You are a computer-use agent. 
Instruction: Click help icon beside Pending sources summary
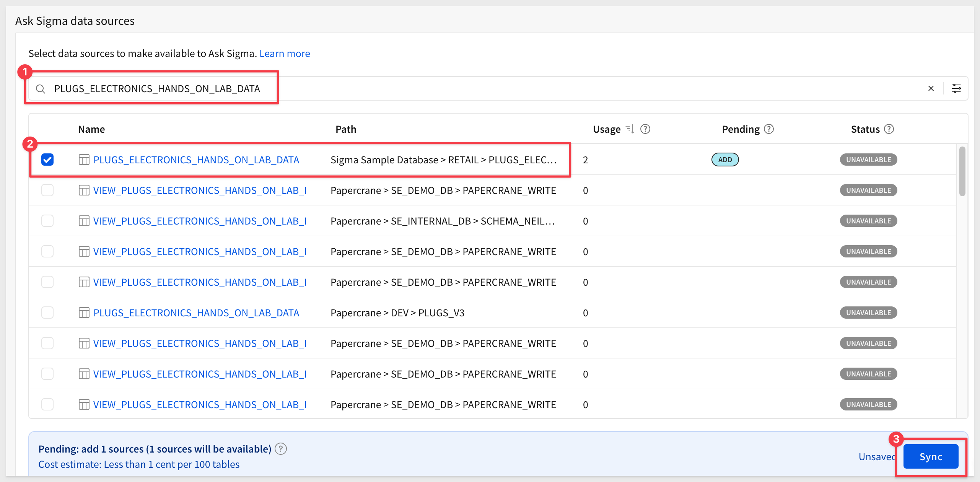point(281,449)
